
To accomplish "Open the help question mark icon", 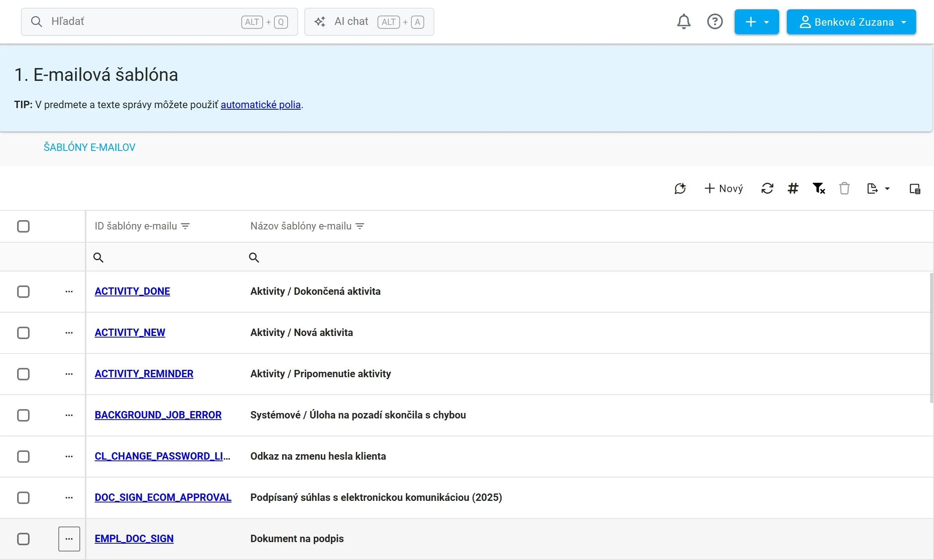I will [x=715, y=22].
